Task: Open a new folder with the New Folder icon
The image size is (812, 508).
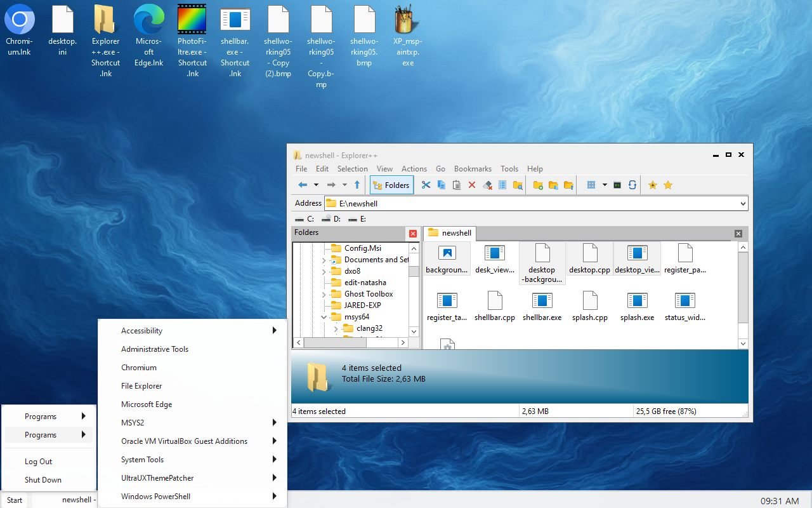Action: 536,185
